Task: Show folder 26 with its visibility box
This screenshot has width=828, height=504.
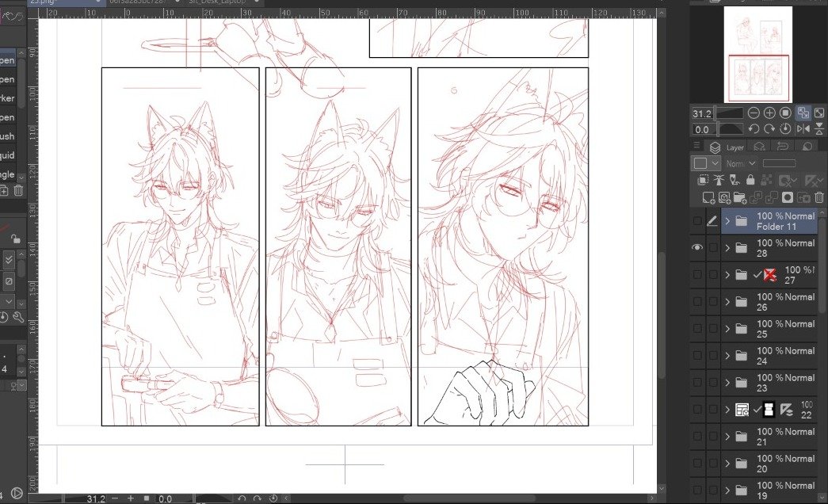Action: pyautogui.click(x=697, y=302)
